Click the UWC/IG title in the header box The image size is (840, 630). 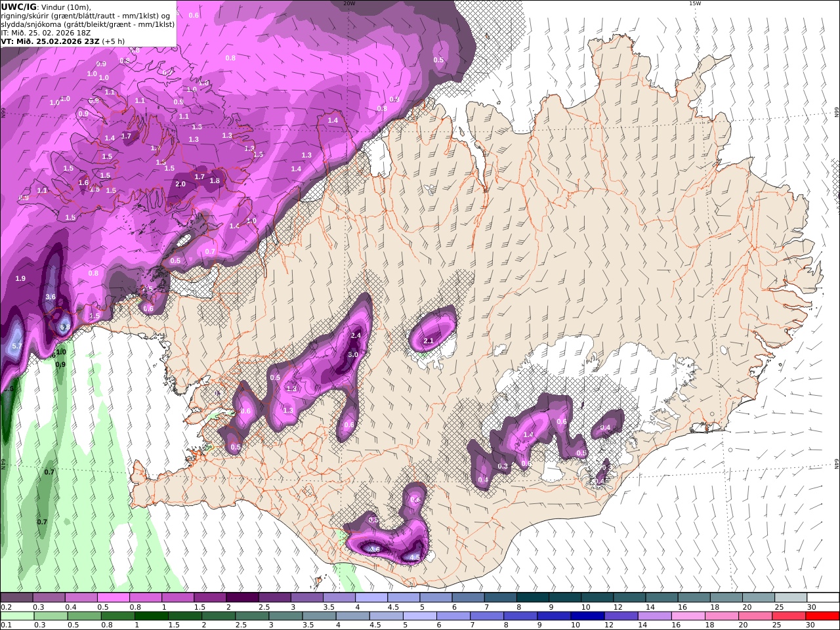[18, 7]
